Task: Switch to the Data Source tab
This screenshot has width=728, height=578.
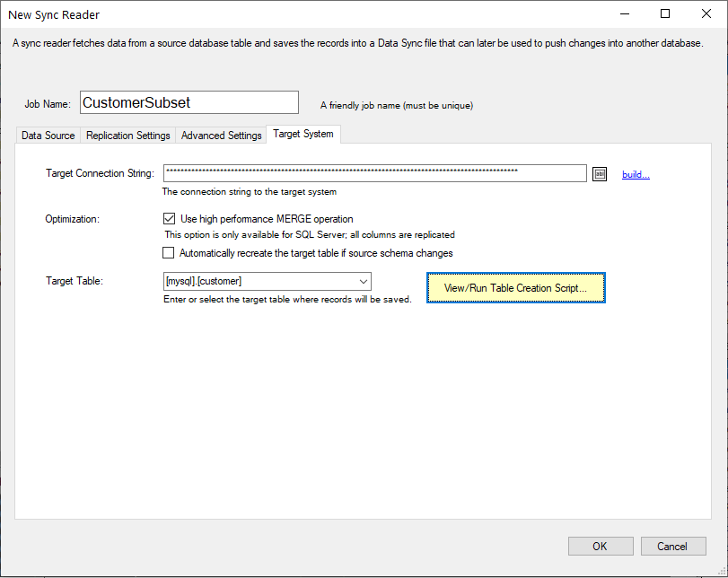Action: [x=48, y=136]
